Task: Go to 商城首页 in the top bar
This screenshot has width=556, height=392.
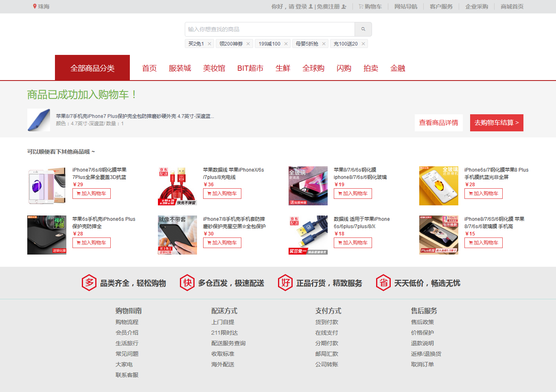Action: (512, 7)
